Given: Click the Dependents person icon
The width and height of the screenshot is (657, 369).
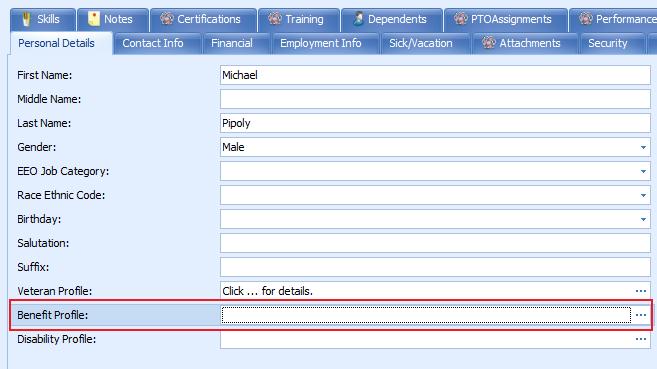Looking at the screenshot, I should [x=358, y=19].
